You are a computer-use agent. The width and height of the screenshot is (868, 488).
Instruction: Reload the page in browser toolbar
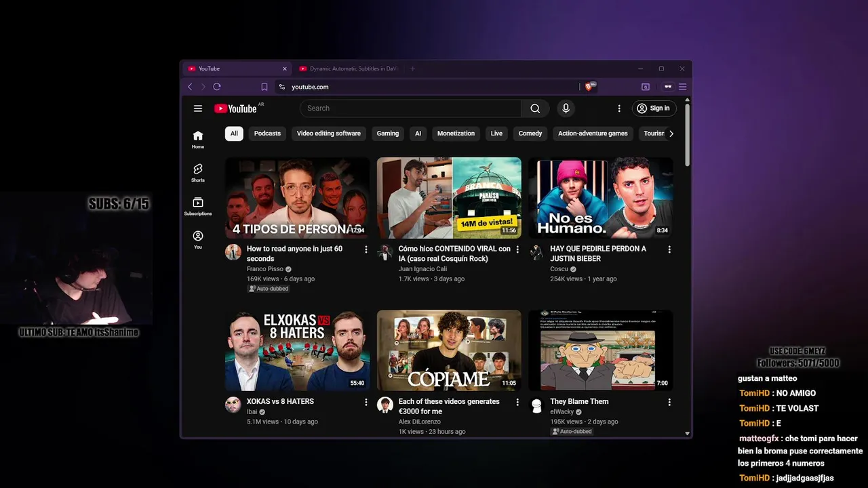point(217,87)
